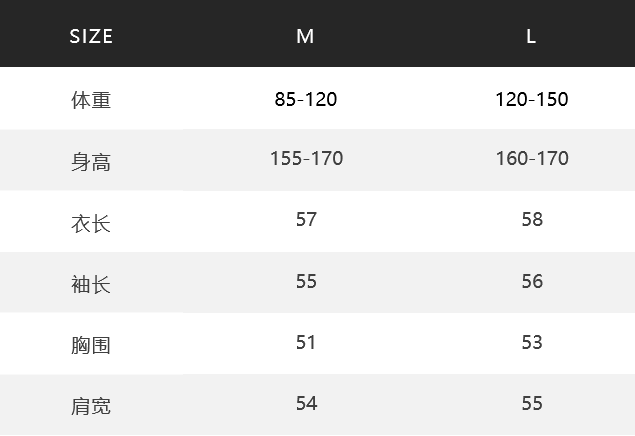Click the 51 chest value
635x436 pixels.
pyautogui.click(x=306, y=342)
